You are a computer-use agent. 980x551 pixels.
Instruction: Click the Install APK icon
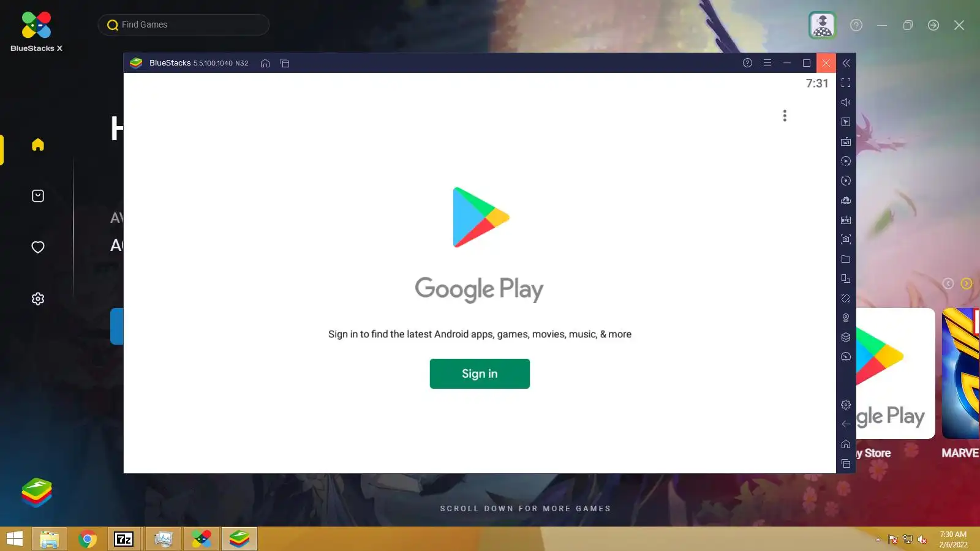point(846,220)
